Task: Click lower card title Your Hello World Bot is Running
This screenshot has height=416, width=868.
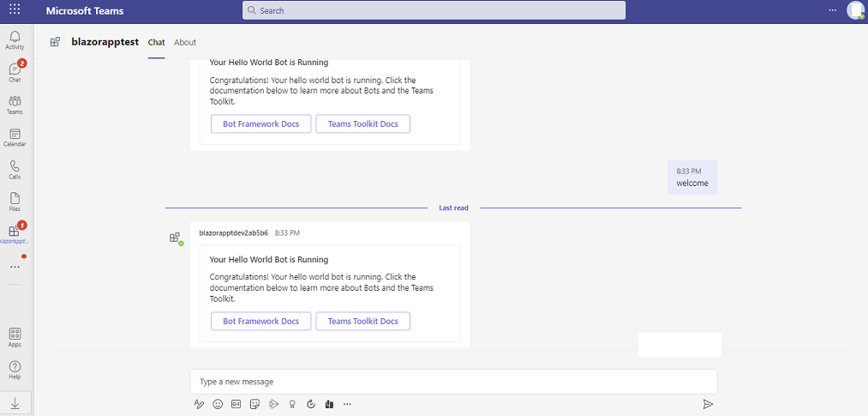Action: pyautogui.click(x=269, y=259)
